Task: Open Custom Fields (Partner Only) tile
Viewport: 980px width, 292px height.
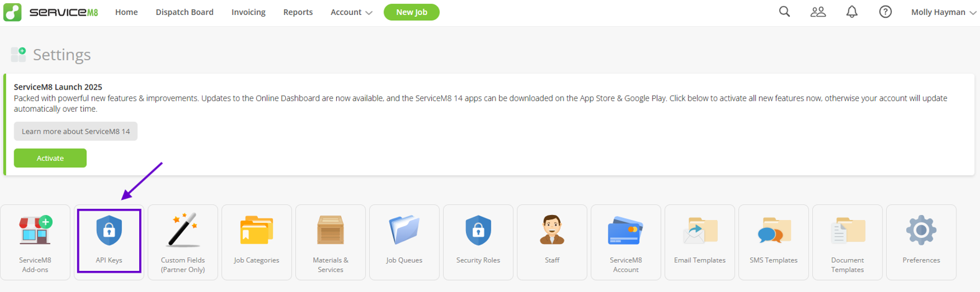Action: point(183,242)
